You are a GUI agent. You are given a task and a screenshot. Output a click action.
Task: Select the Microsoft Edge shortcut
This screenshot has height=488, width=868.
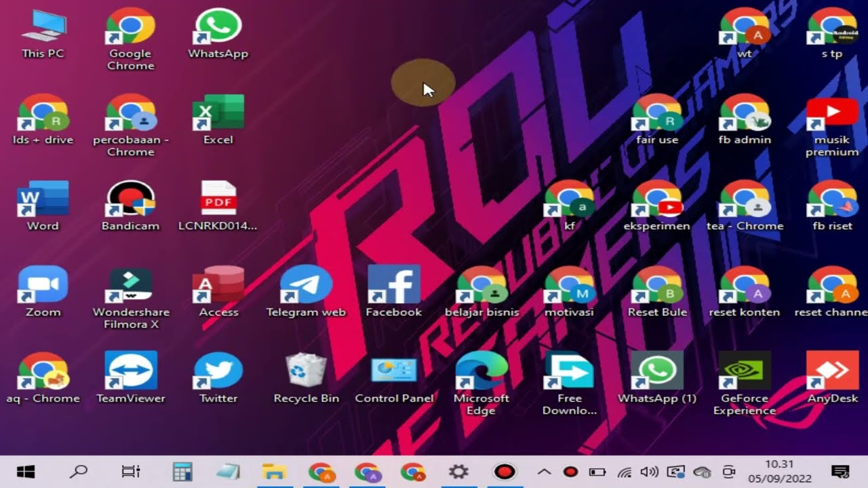pos(481,384)
